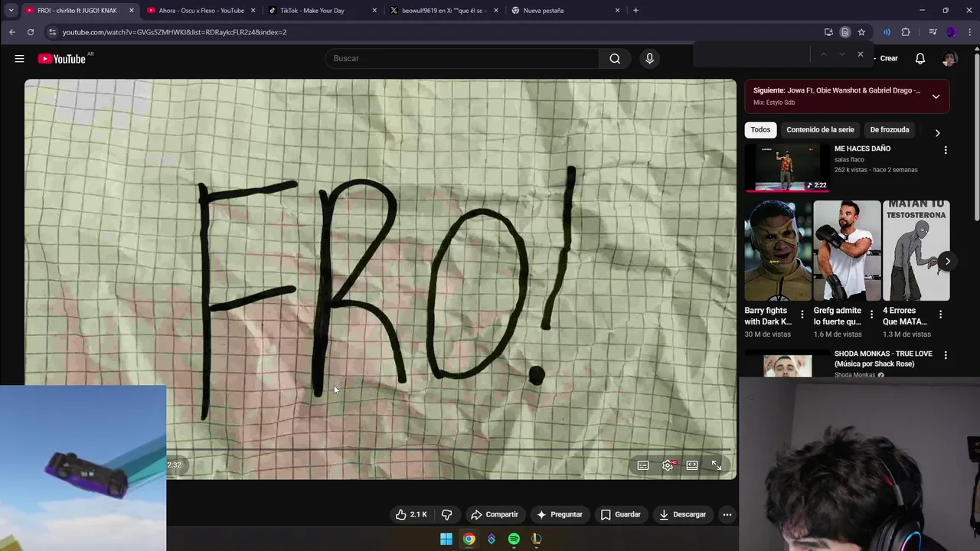The height and width of the screenshot is (551, 980).
Task: Open the notifications bell
Action: click(920, 59)
